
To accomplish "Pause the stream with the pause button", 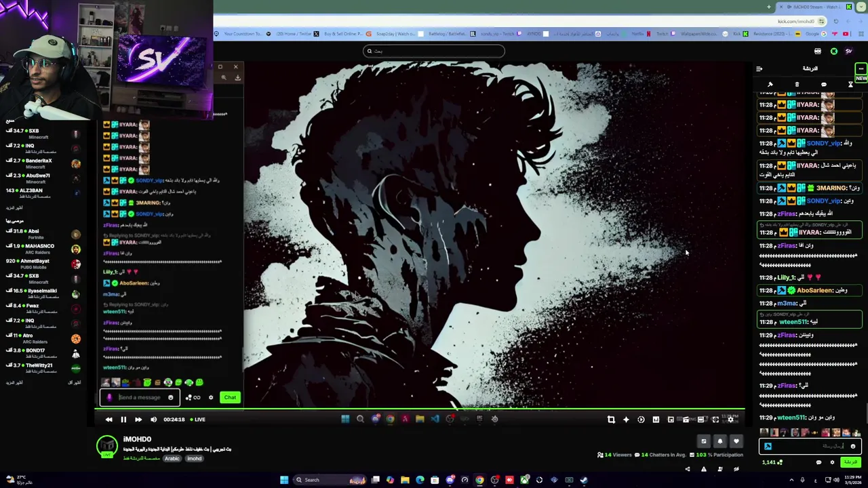I will (123, 420).
